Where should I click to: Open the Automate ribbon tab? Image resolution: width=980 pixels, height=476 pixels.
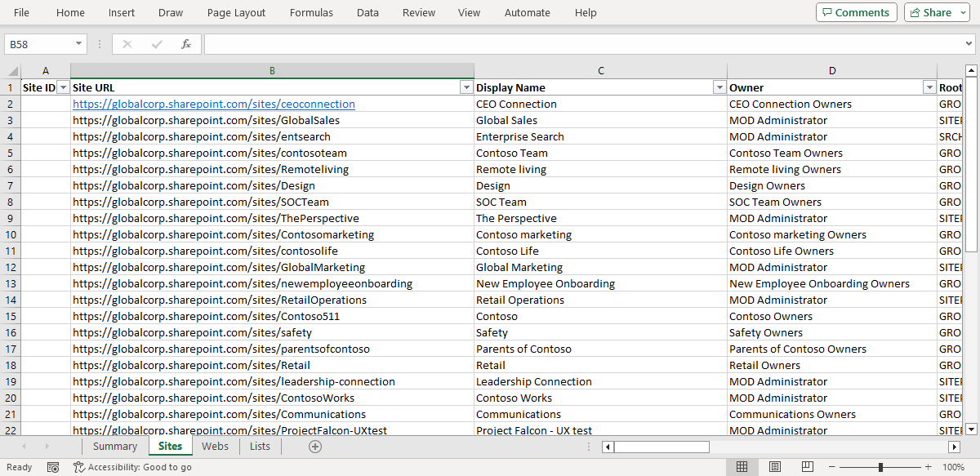click(528, 12)
